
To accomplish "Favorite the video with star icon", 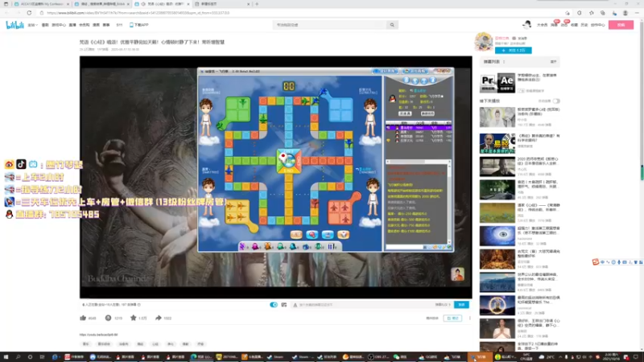I will [x=133, y=318].
